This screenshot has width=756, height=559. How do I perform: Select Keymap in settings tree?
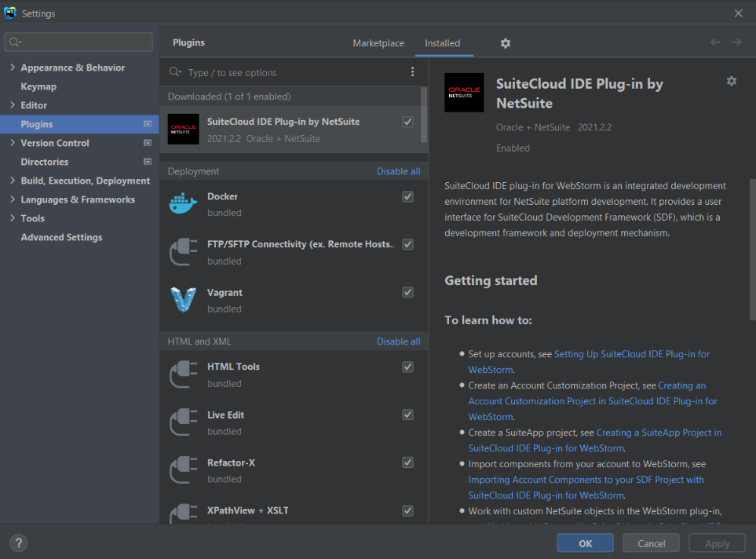38,87
